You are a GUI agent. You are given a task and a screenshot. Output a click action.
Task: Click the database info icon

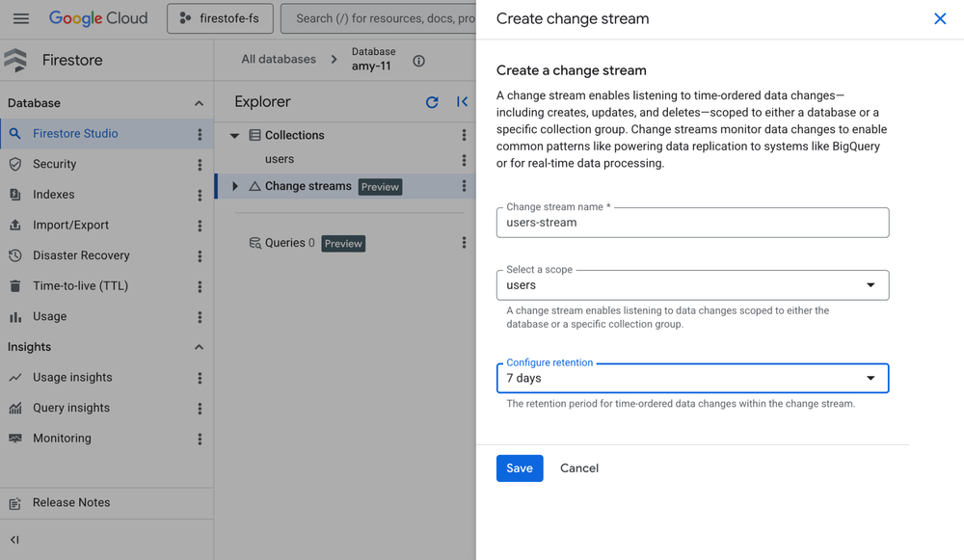click(418, 61)
